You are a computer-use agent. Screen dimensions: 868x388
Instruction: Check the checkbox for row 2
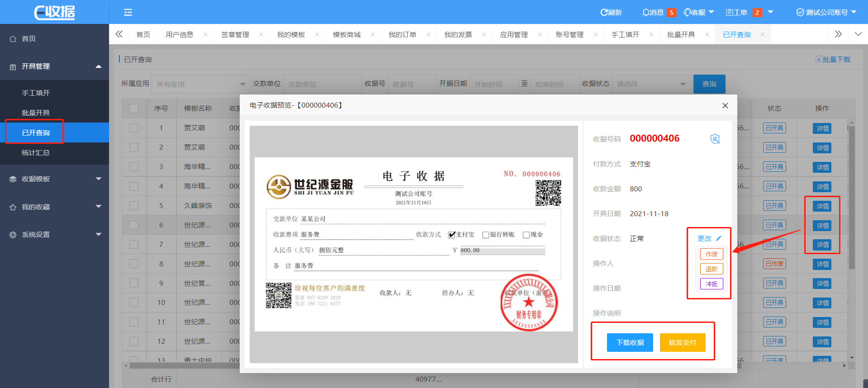(134, 147)
